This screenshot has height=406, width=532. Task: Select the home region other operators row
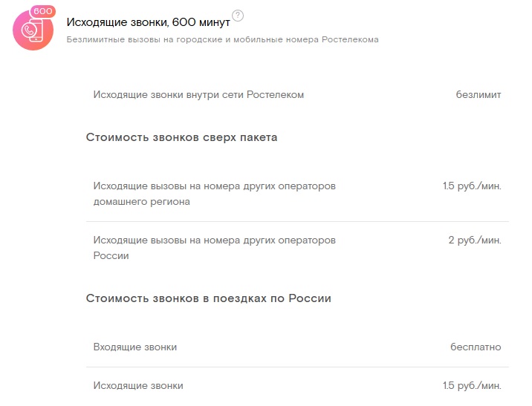214,194
